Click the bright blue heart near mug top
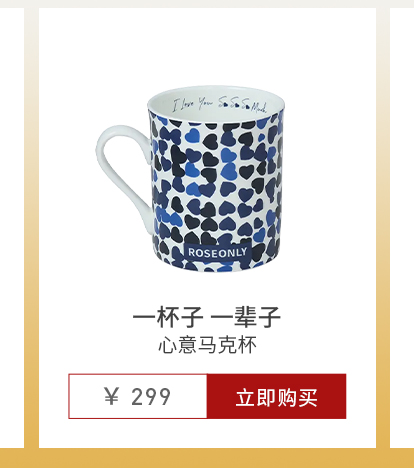This screenshot has width=414, height=468. (x=192, y=136)
